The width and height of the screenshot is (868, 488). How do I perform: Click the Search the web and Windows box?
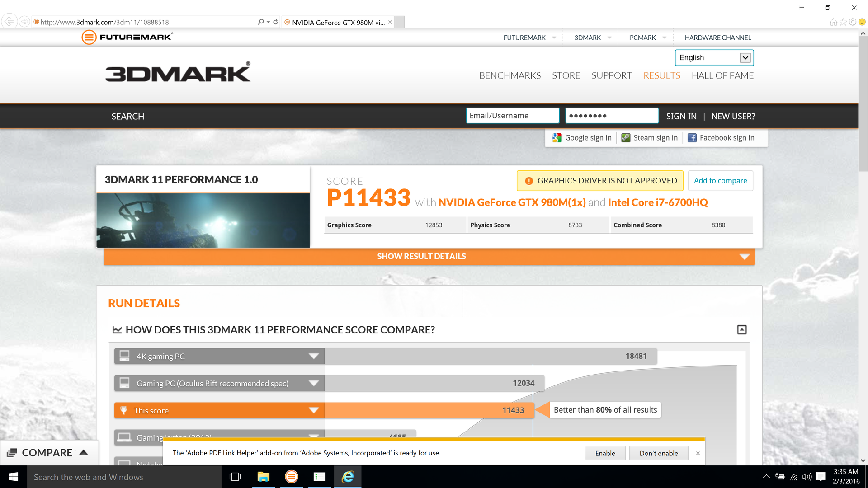tap(124, 477)
